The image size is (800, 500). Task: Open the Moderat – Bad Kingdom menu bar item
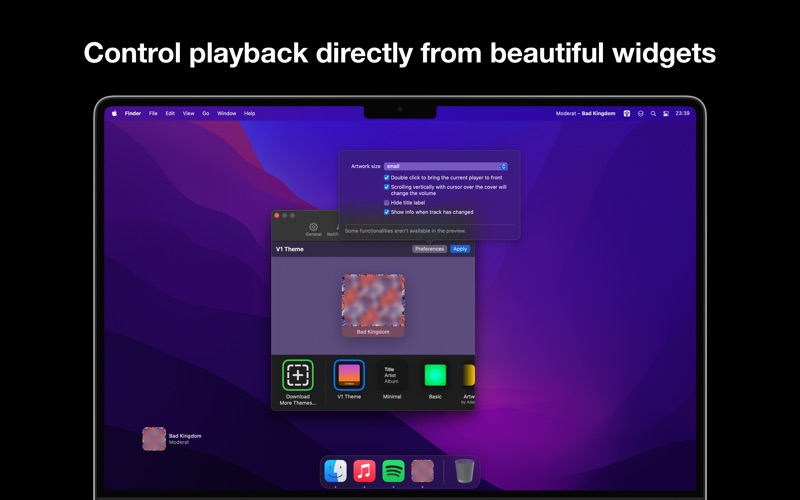point(586,113)
